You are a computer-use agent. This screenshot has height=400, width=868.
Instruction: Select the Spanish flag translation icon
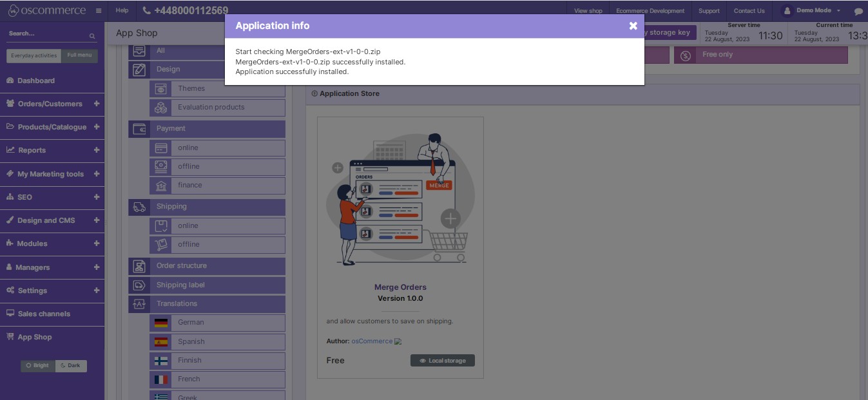pos(161,342)
